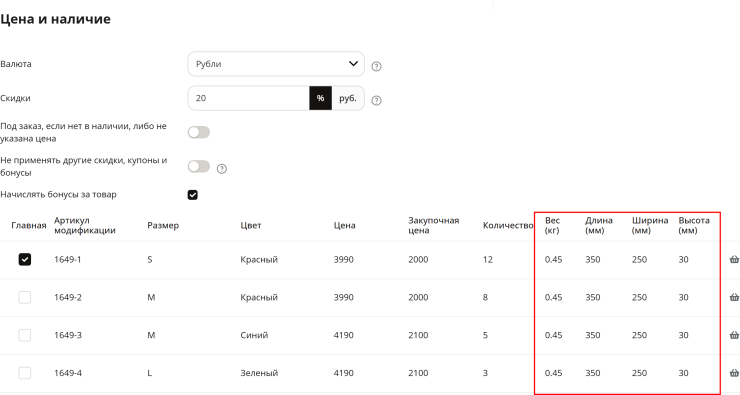Delete row 1649-2 with basket icon
The height and width of the screenshot is (395, 740).
[x=734, y=297]
